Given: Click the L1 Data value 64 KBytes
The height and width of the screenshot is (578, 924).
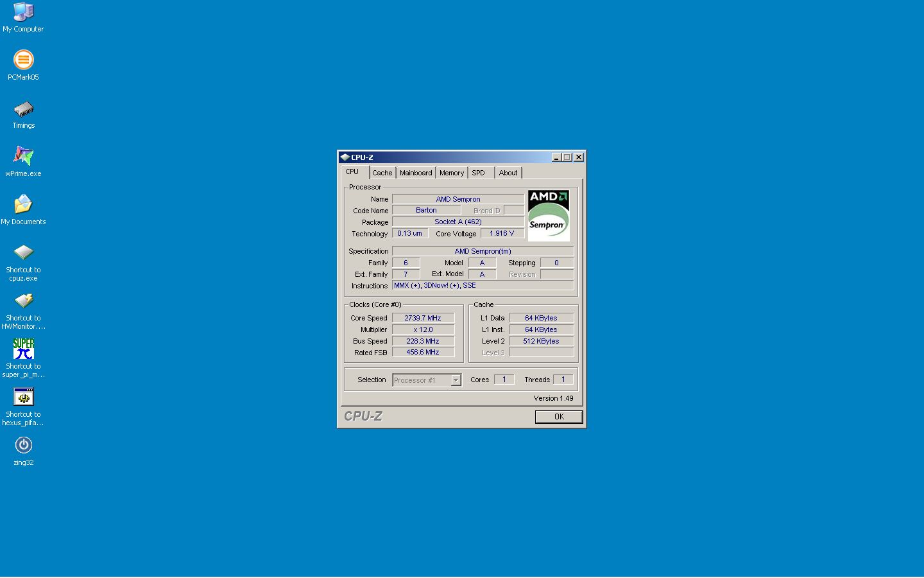Looking at the screenshot, I should 541,318.
